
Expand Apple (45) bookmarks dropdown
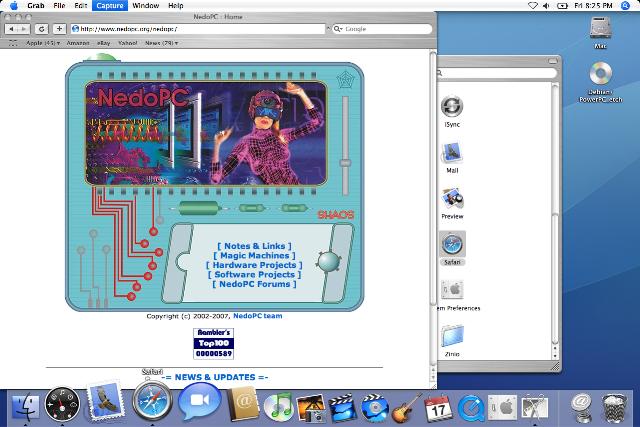[43, 43]
